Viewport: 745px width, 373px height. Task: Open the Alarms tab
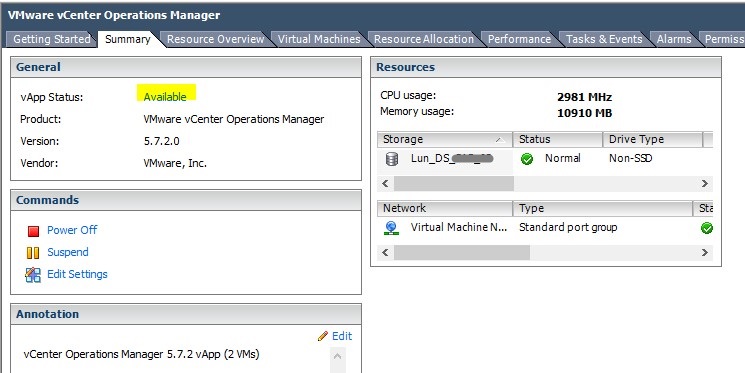tap(674, 39)
